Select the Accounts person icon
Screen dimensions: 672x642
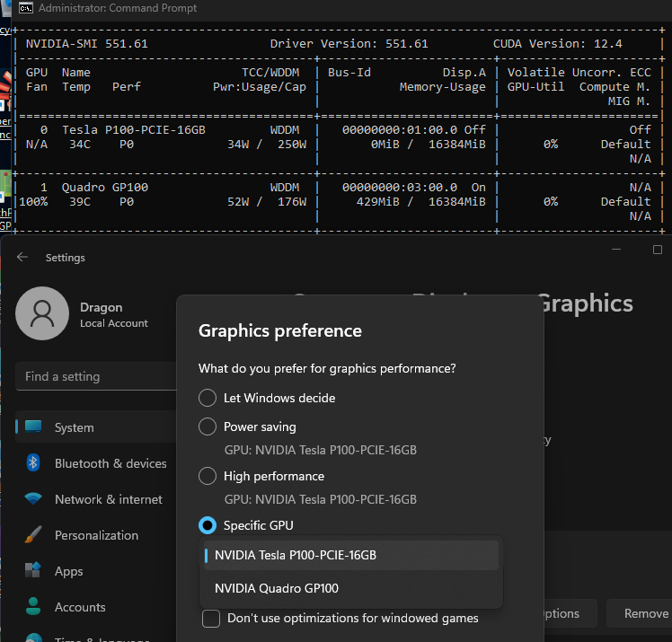click(34, 607)
